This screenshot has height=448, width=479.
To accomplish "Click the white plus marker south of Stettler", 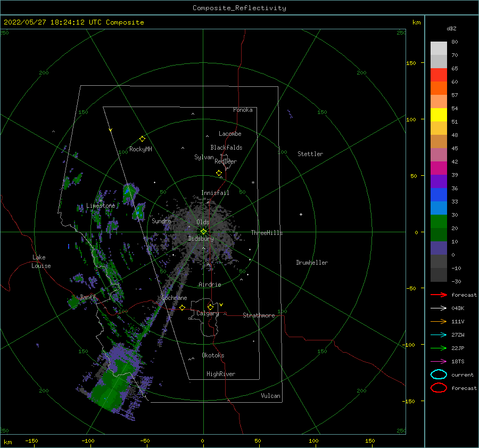I will 301,214.
